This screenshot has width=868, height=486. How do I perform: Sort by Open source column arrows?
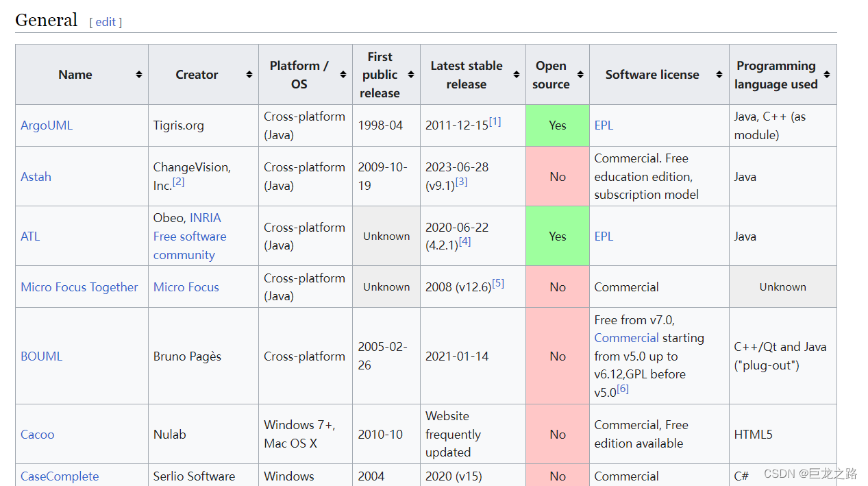tap(580, 75)
